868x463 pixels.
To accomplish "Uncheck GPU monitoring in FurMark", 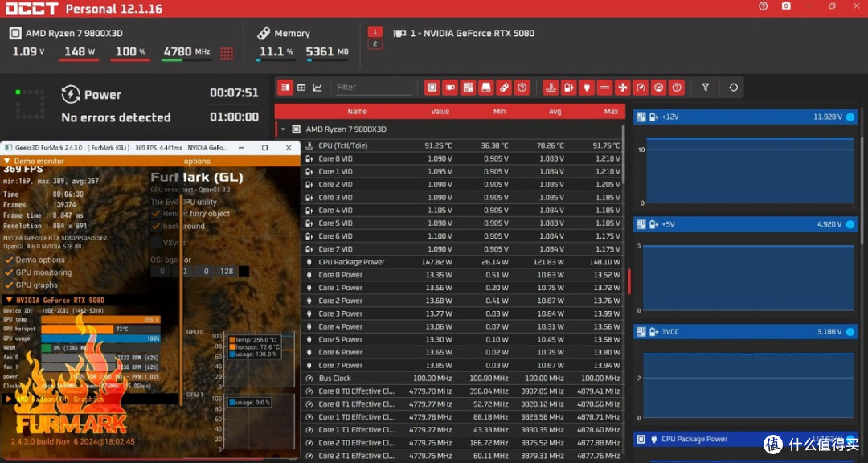I will [9, 272].
